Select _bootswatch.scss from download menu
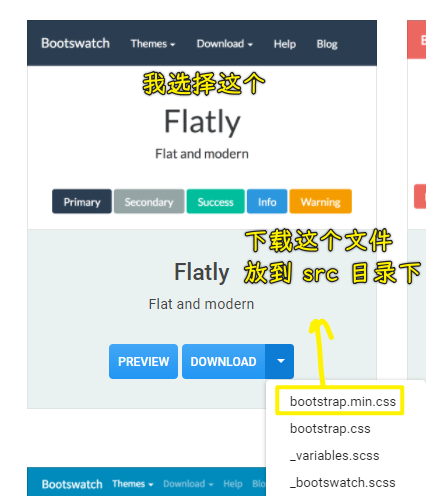 tap(343, 482)
